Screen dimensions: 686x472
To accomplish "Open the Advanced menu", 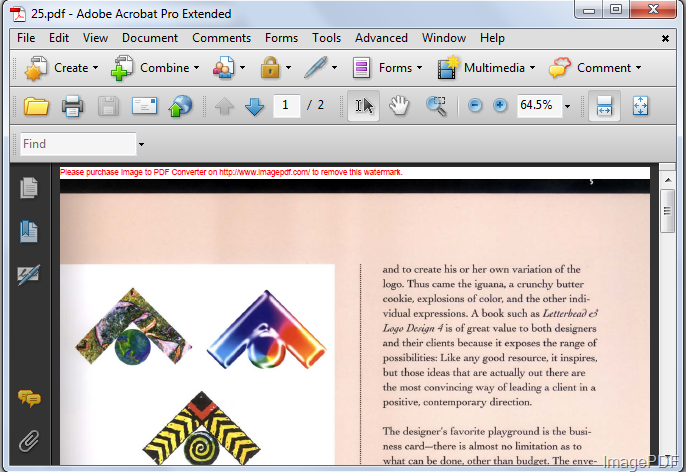I will click(x=381, y=38).
